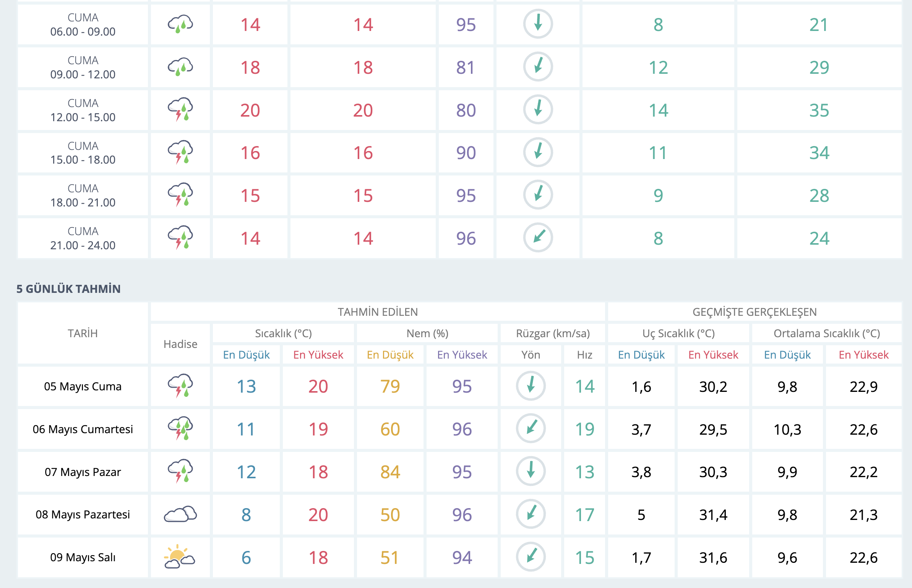Screen dimensions: 912x588
Task: Click cloudy icon for 08 Mayıs Pazartesi
Action: (180, 514)
